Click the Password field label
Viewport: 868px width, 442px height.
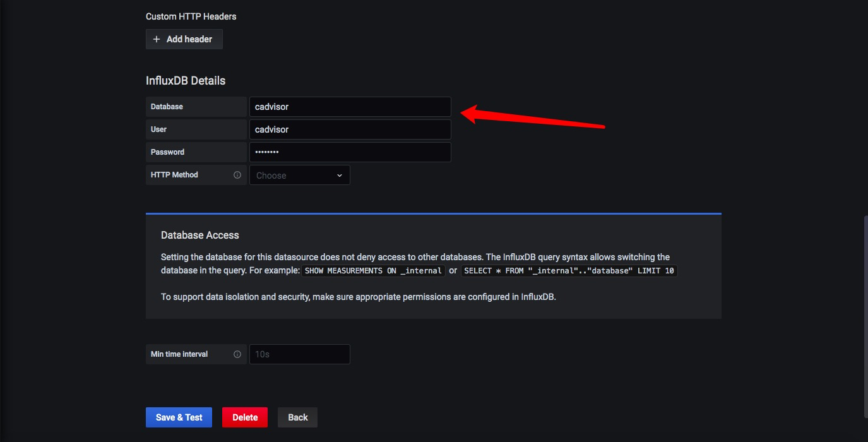pyautogui.click(x=167, y=152)
